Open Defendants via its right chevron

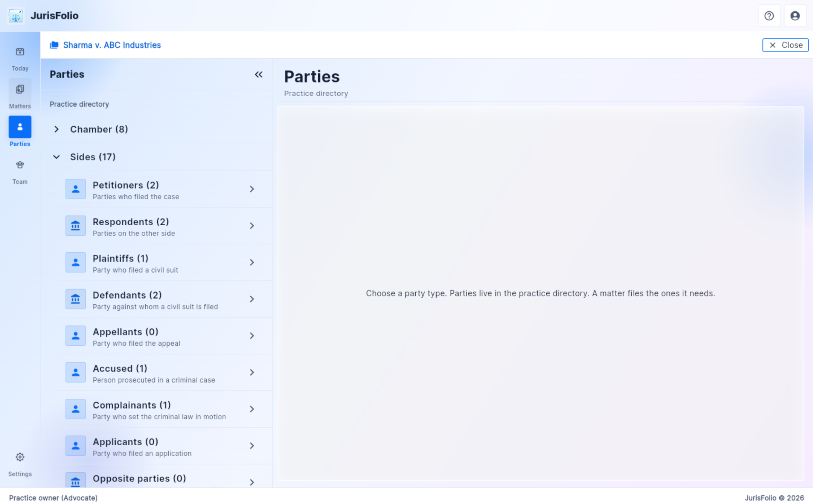coord(252,299)
